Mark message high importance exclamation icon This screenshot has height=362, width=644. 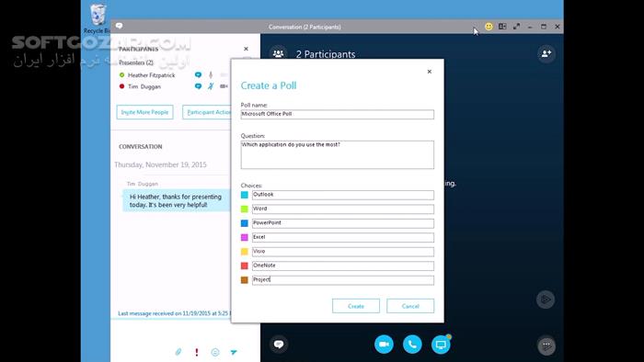point(197,352)
